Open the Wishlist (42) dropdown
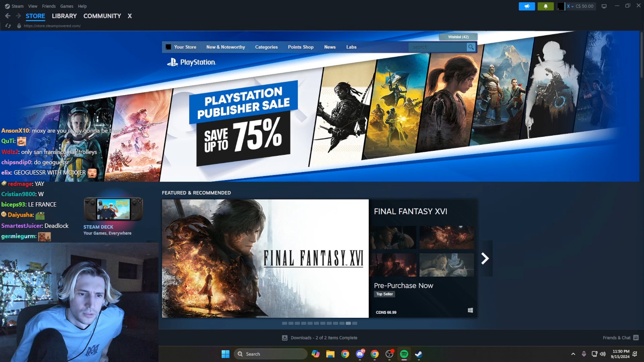Screen dimensions: 644x362 pyautogui.click(x=458, y=37)
